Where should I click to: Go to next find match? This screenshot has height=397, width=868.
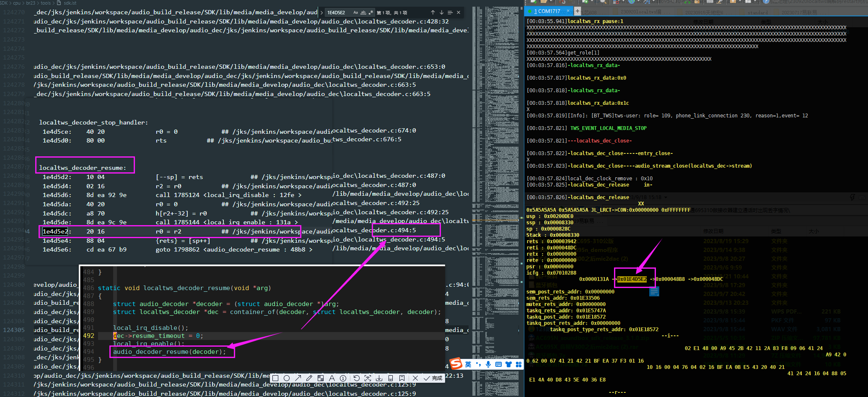click(x=441, y=13)
